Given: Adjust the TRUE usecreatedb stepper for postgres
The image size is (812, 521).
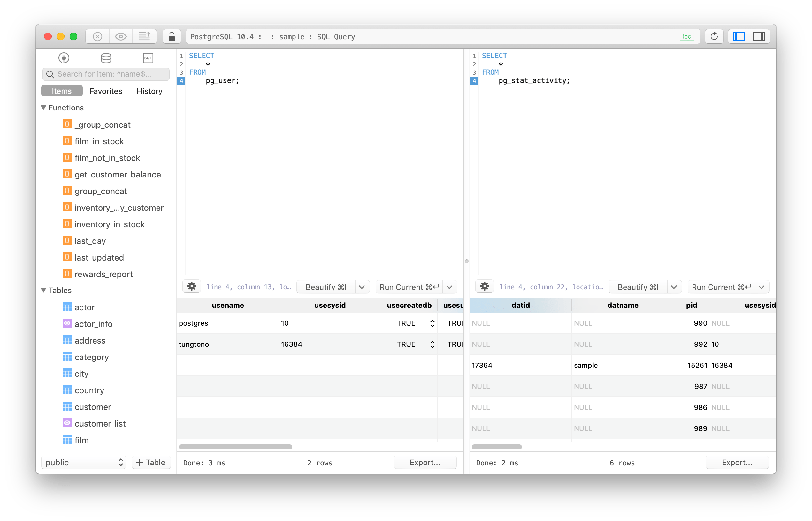Looking at the screenshot, I should (x=432, y=323).
